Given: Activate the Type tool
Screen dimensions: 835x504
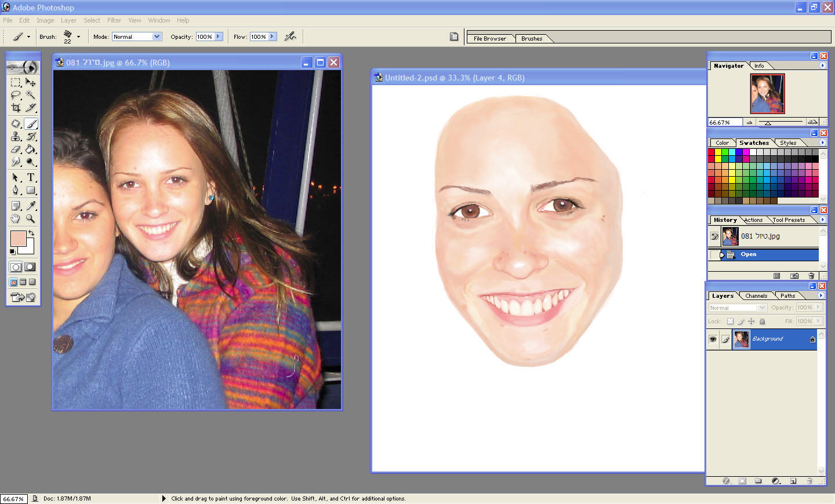Looking at the screenshot, I should coord(31,177).
